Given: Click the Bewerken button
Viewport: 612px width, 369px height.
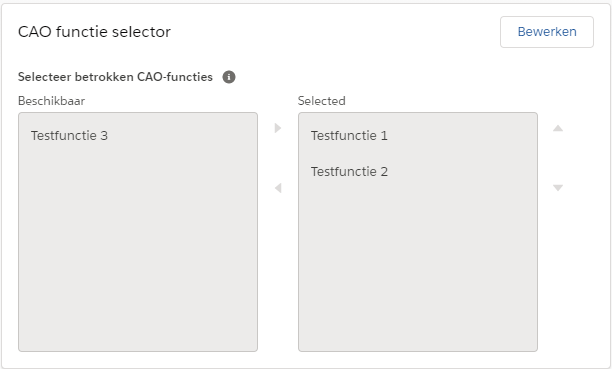Looking at the screenshot, I should click(x=546, y=32).
